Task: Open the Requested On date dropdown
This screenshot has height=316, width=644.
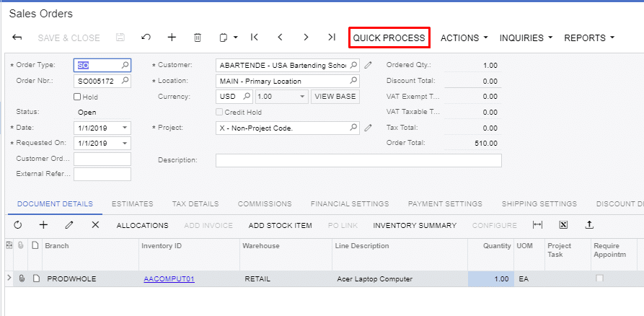Action: pyautogui.click(x=125, y=144)
